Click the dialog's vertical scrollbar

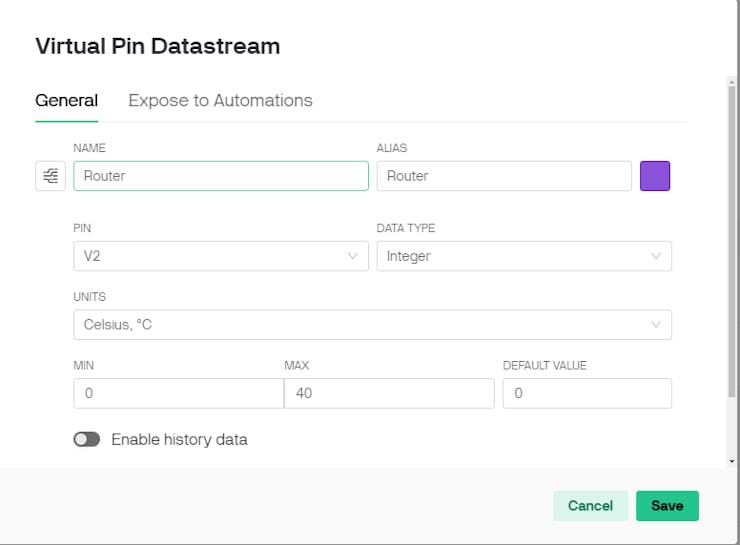point(731,240)
